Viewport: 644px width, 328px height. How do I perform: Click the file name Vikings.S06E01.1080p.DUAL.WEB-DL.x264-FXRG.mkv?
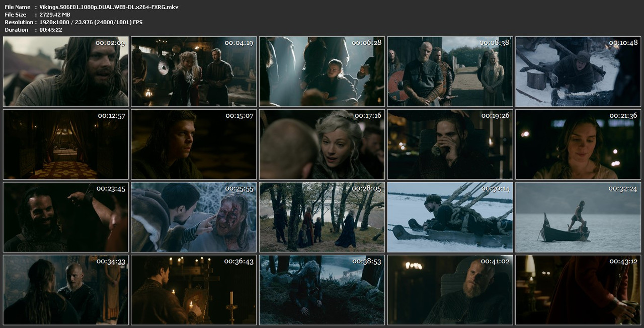click(x=109, y=7)
